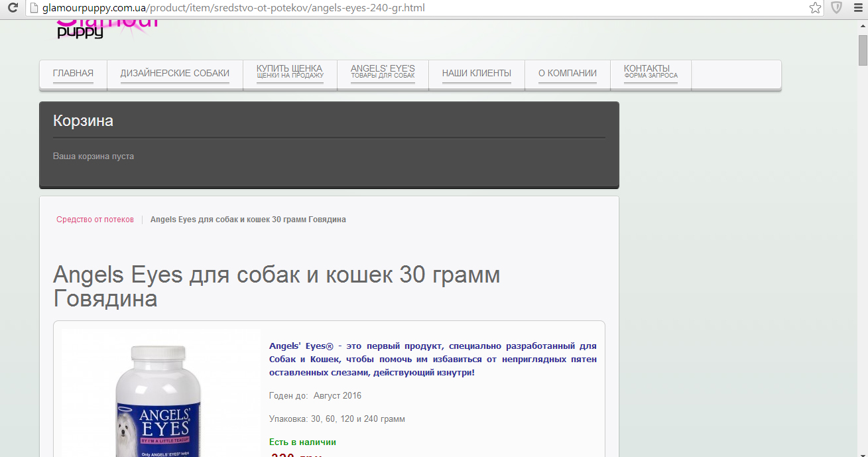Click the scrollbar up arrow
The height and width of the screenshot is (457, 868).
(x=863, y=25)
